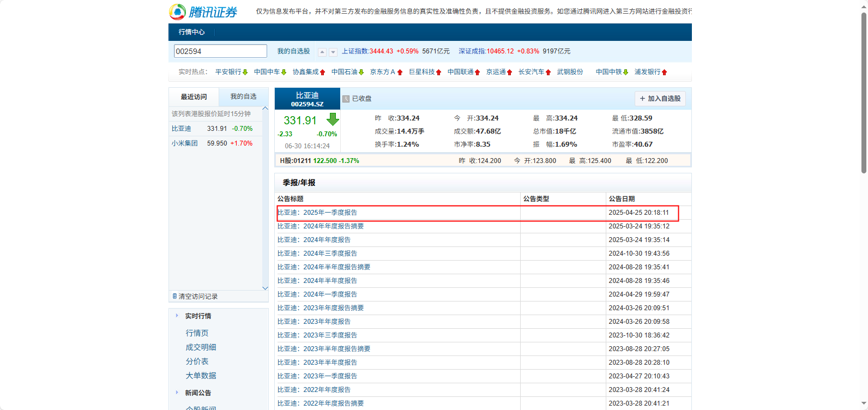Open 比亚迪：2023年半年度报告
Screen dimensions: 868x410
tap(317, 363)
